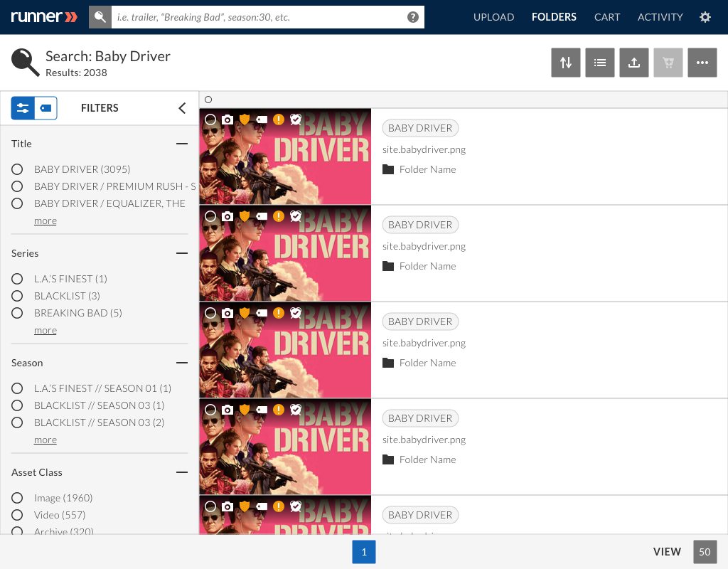This screenshot has height=569, width=728.
Task: Show more Season filter options
Action: coord(45,440)
